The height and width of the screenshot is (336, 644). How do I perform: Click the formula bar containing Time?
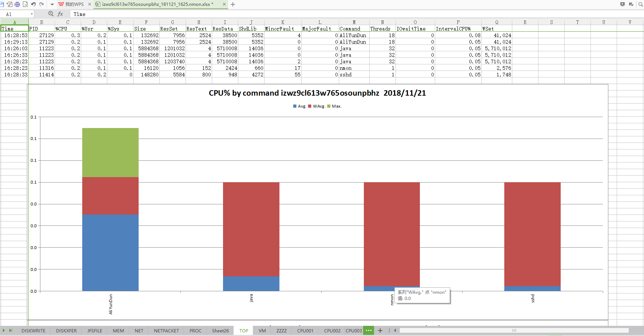[x=357, y=14]
